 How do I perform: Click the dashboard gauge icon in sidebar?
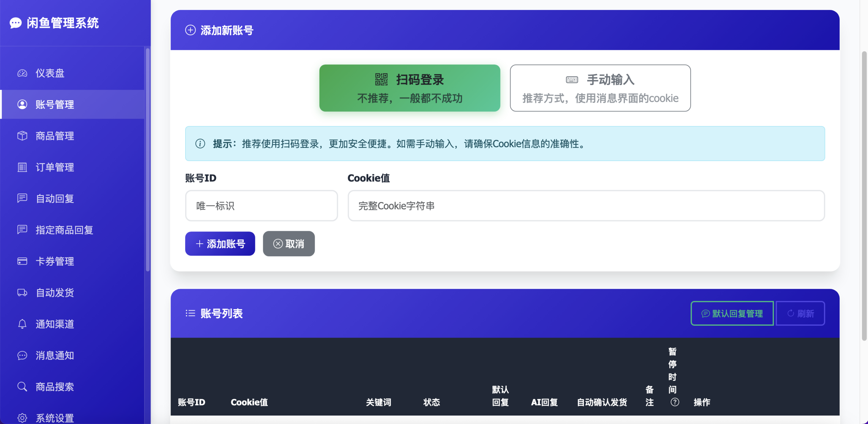pyautogui.click(x=22, y=73)
